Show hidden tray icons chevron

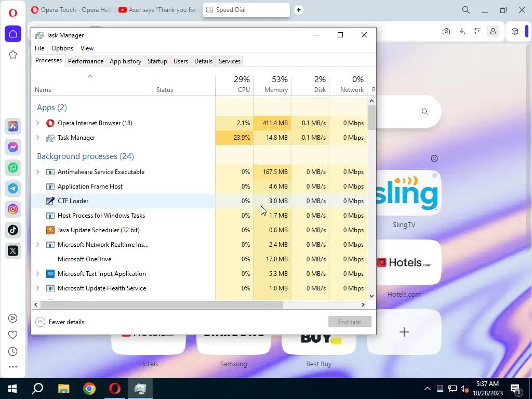click(428, 389)
